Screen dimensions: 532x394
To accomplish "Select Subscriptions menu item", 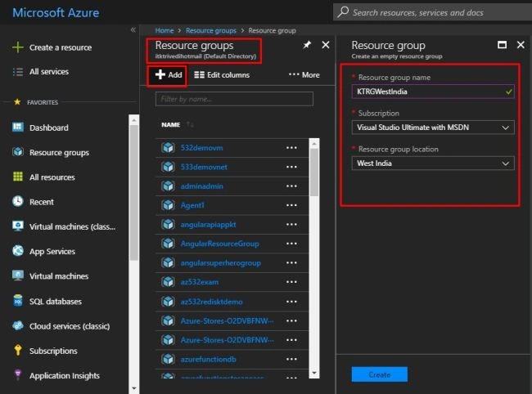I will coord(53,351).
